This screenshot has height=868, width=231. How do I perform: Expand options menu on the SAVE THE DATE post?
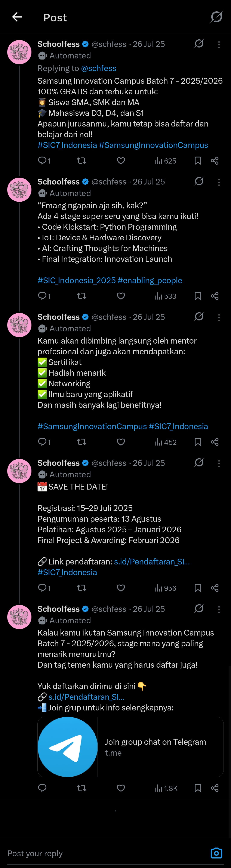pyautogui.click(x=219, y=463)
